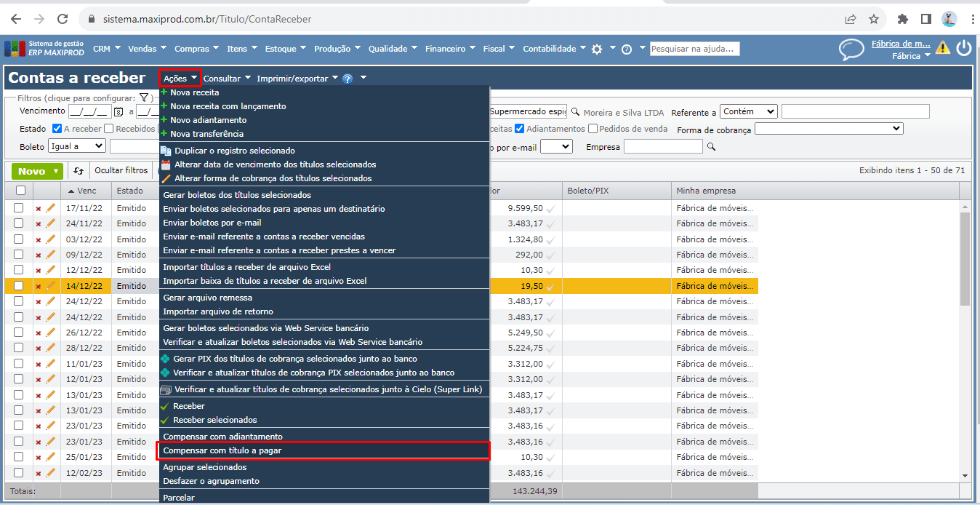This screenshot has height=505, width=980.
Task: Click the yellow warning alert icon
Action: click(x=943, y=48)
